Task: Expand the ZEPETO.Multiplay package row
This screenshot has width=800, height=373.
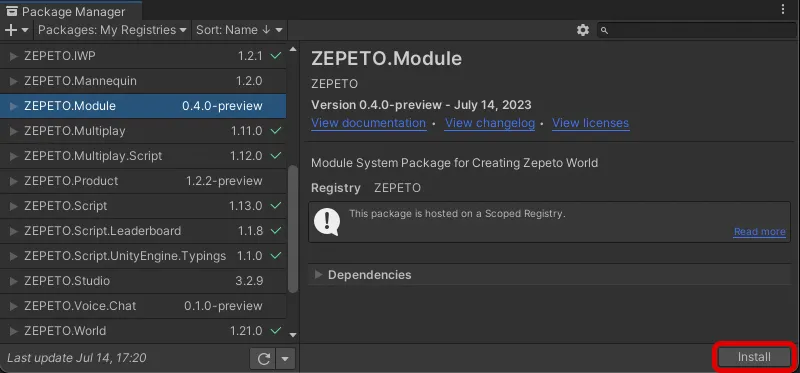Action: [14, 131]
